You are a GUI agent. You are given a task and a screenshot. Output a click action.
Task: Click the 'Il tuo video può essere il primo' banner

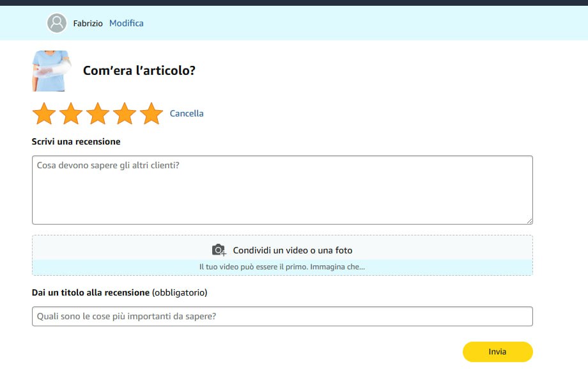coord(282,267)
